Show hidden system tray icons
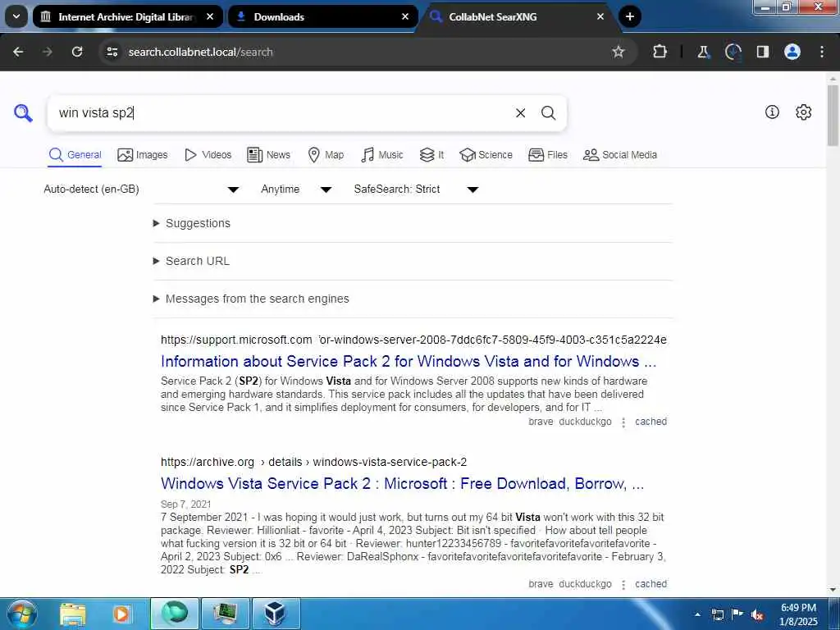Image resolution: width=840 pixels, height=630 pixels. click(x=698, y=614)
